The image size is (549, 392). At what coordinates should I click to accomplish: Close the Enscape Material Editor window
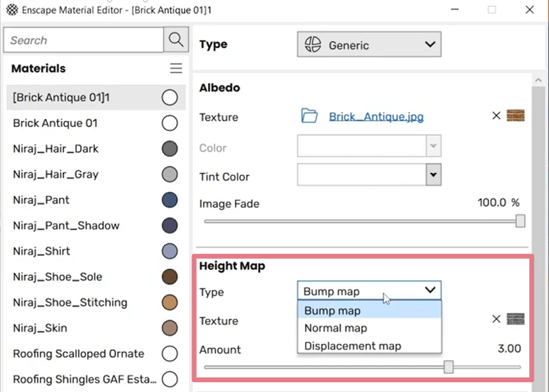[x=530, y=10]
